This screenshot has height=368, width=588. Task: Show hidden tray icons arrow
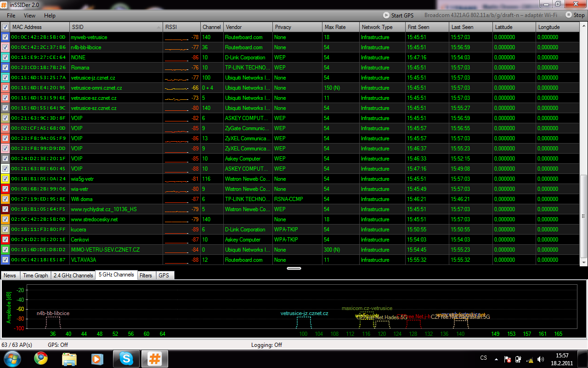[496, 359]
